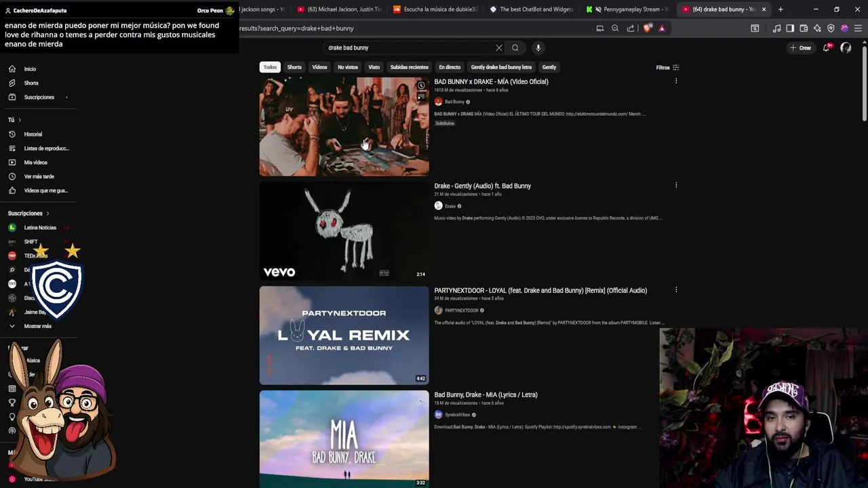This screenshot has height=488, width=868.
Task: Open account avatar menu
Action: [x=846, y=47]
